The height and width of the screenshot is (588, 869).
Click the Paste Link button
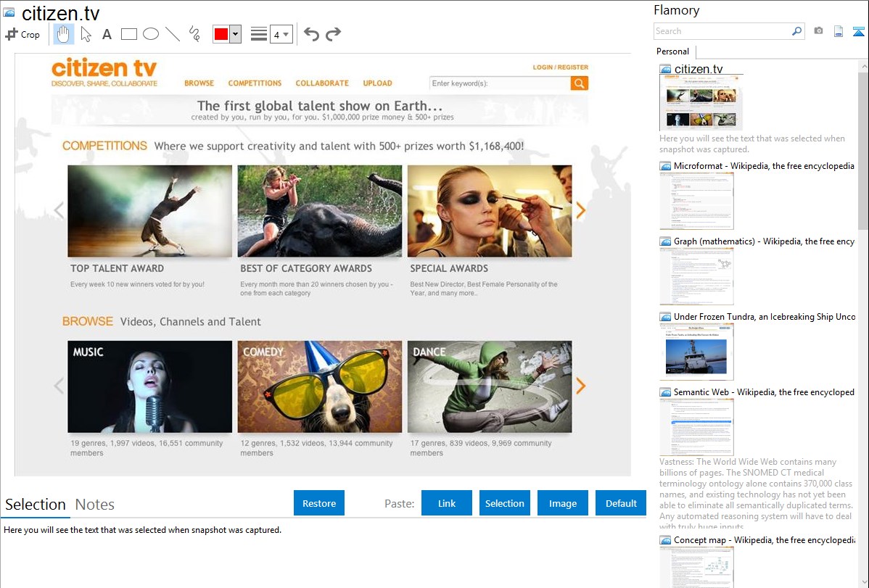[x=447, y=503]
